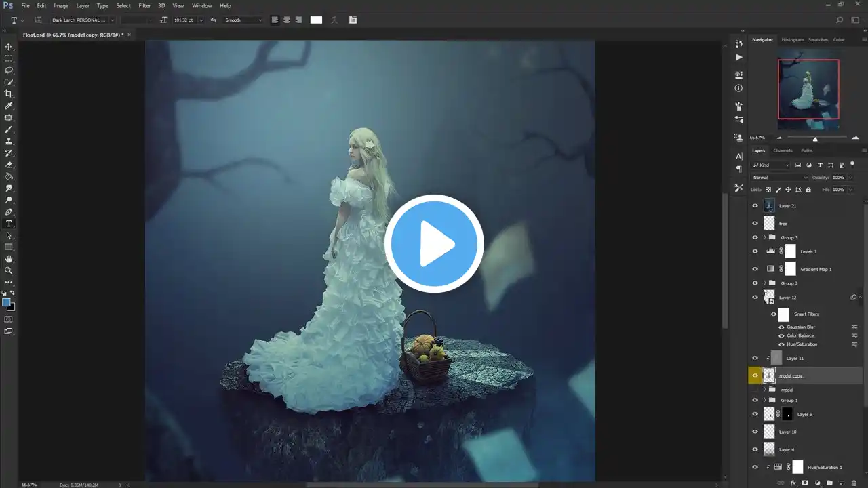Viewport: 868px width, 488px height.
Task: Open the Filter menu
Action: pos(144,6)
